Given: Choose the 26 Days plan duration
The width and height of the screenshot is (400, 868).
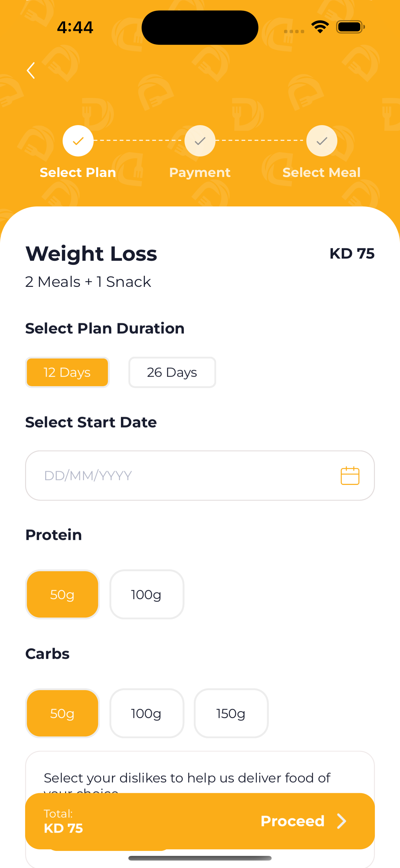Looking at the screenshot, I should tap(172, 372).
